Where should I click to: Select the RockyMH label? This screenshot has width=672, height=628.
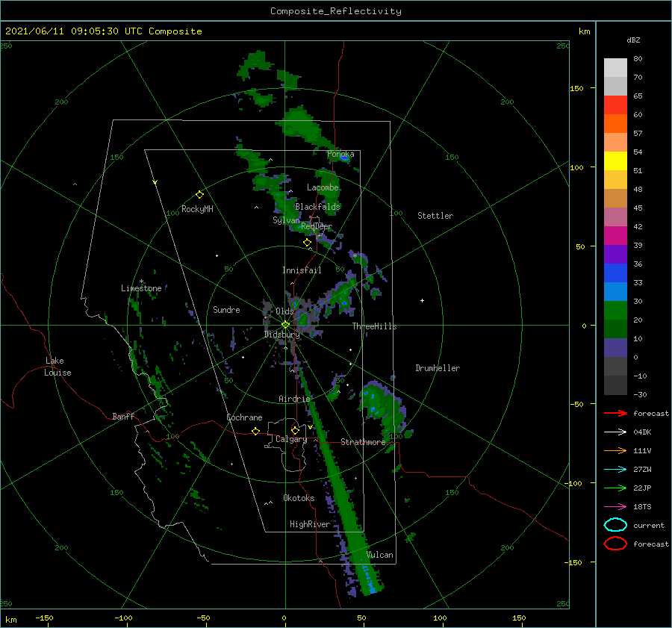click(x=197, y=209)
